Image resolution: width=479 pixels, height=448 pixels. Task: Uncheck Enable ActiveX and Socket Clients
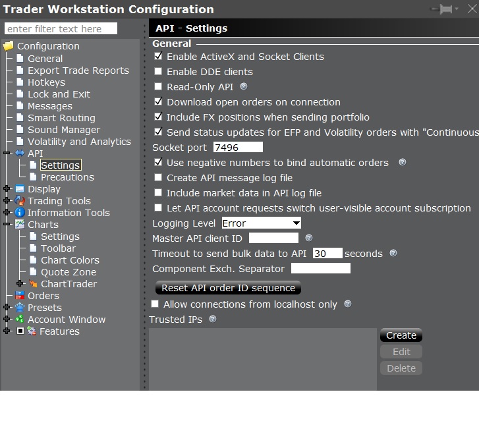click(158, 56)
